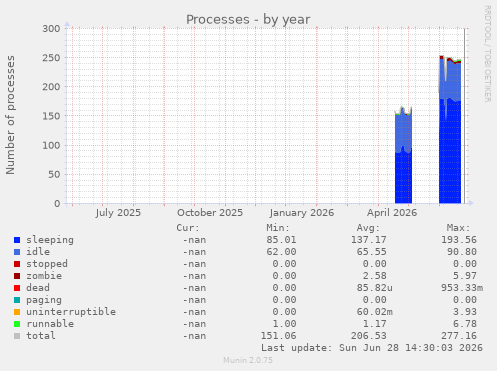Click the 'Cur:' column header
497x371 pixels.
coord(188,228)
